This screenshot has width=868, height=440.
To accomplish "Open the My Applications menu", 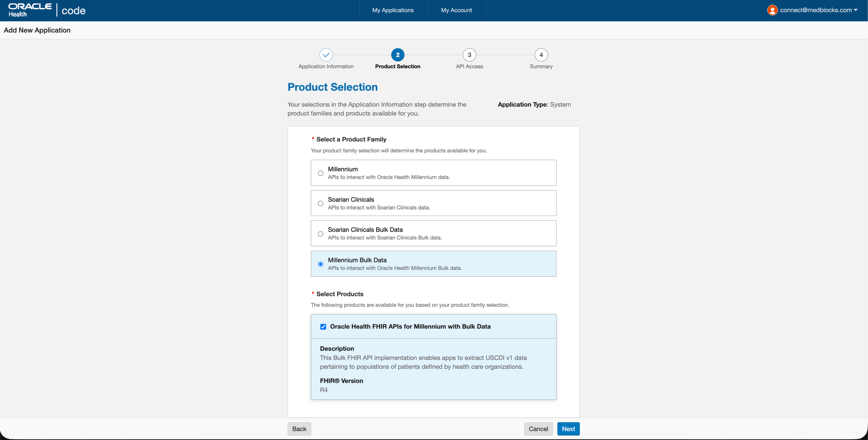I will point(393,10).
